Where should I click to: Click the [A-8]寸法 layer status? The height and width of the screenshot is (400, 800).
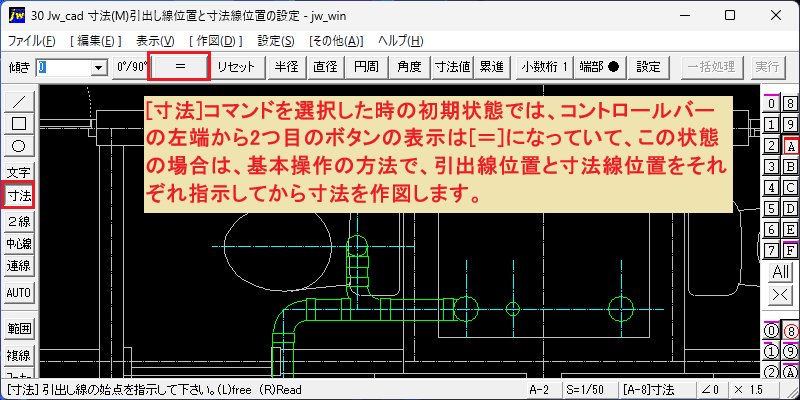click(x=657, y=390)
